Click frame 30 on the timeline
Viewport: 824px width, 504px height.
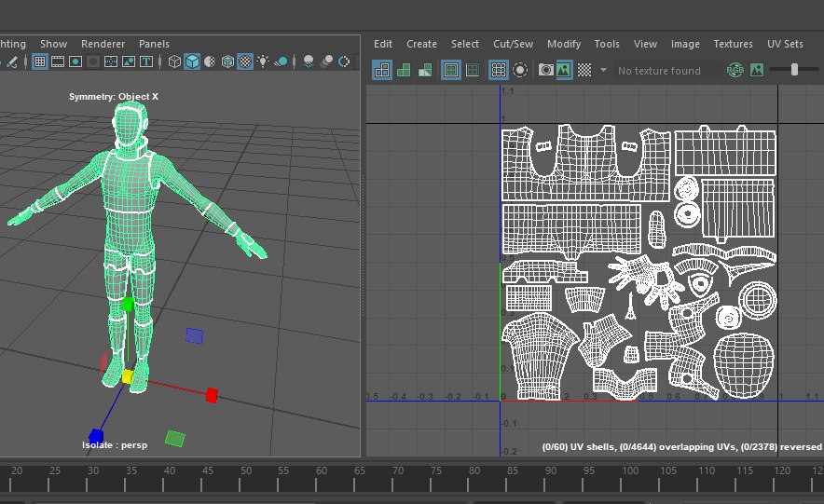point(93,470)
